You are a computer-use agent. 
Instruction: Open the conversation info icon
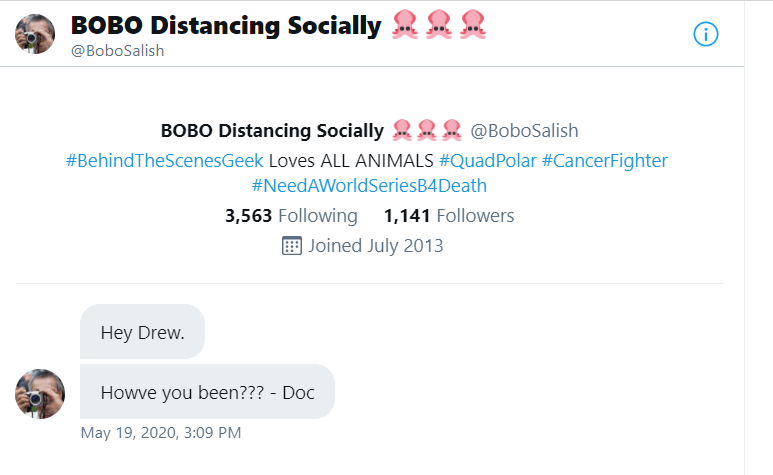click(x=706, y=34)
